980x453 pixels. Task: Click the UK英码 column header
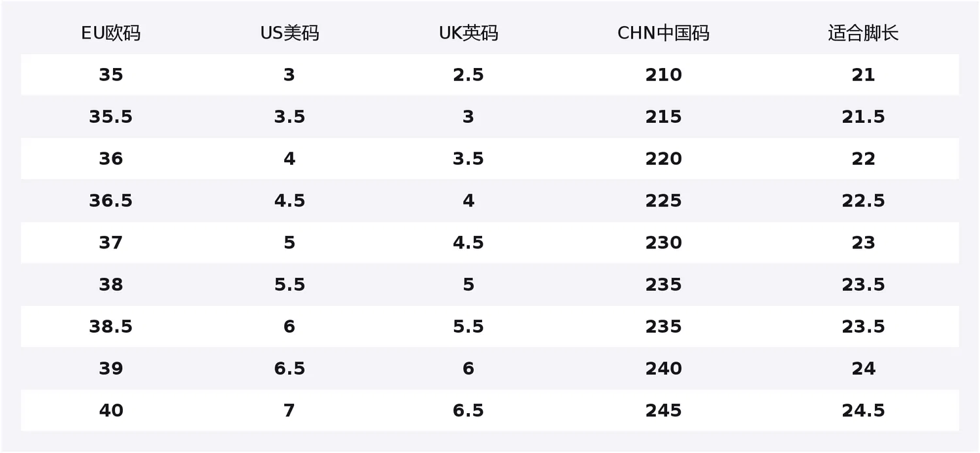point(468,33)
